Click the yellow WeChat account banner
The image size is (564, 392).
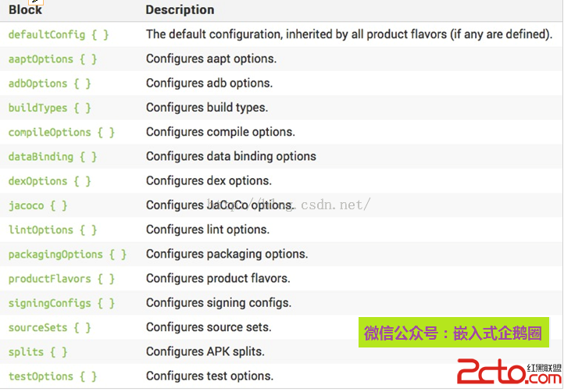pos(453,333)
